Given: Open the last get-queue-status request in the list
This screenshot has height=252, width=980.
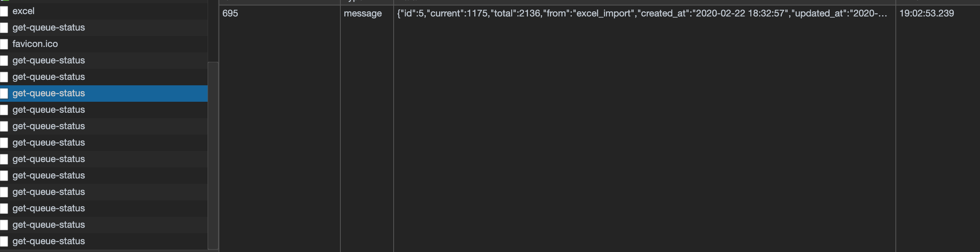Looking at the screenshot, I should coord(49,241).
